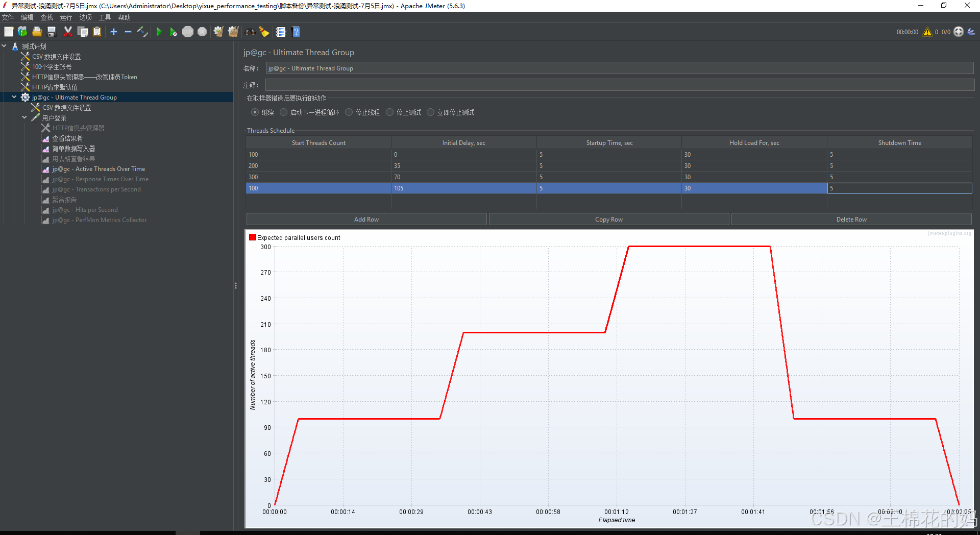Screen dimensions: 980x535
Task: Clear results with the single broom-gear icon
Action: point(218,32)
